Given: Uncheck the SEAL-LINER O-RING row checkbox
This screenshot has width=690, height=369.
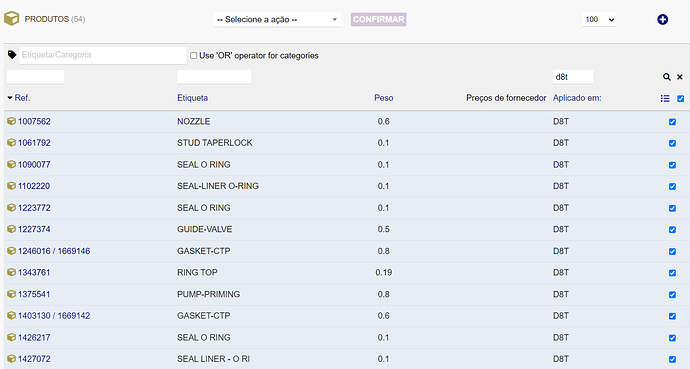Looking at the screenshot, I should pyautogui.click(x=672, y=186).
